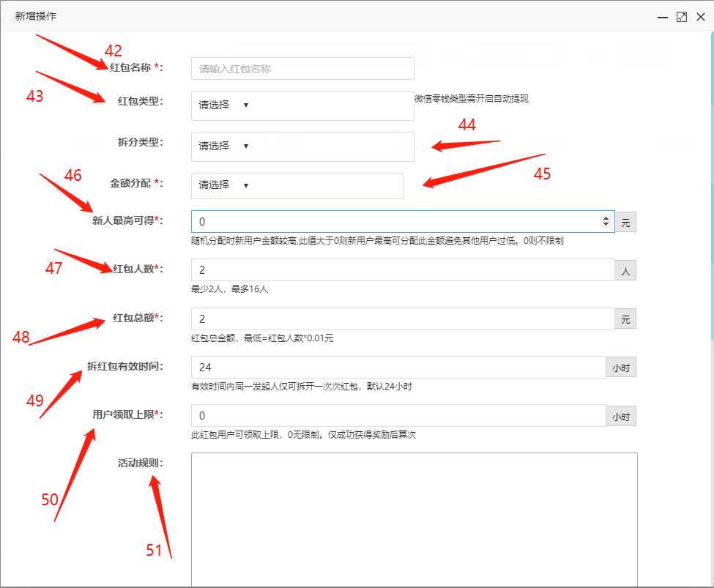714x588 pixels.
Task: Minimize the 新增操作 dialog
Action: [662, 17]
